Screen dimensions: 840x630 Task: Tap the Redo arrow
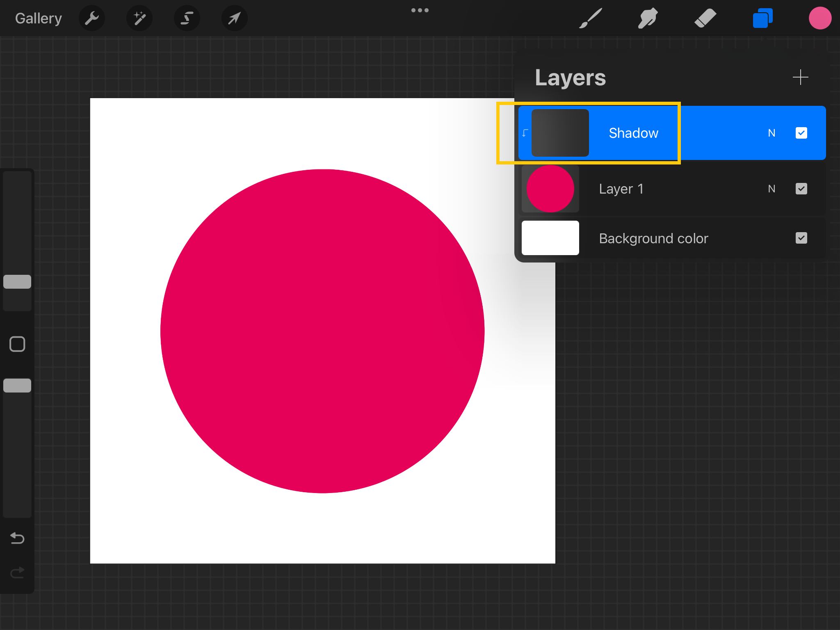point(17,573)
